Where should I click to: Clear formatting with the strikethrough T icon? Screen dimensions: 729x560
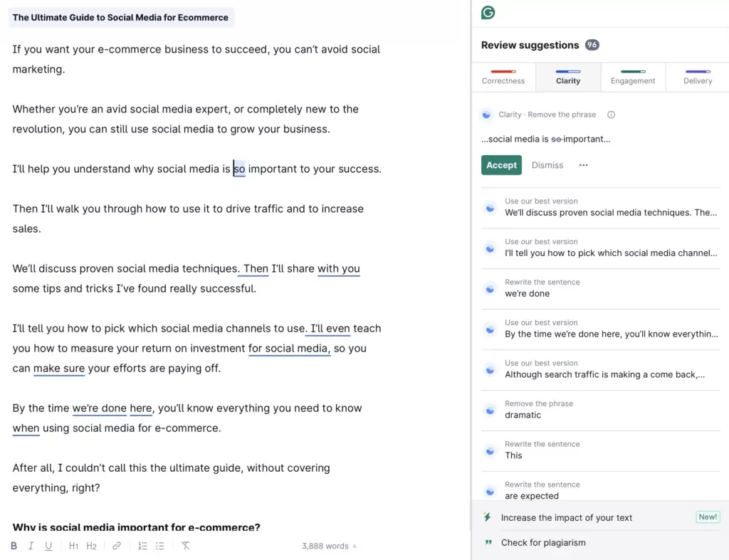[x=186, y=546]
